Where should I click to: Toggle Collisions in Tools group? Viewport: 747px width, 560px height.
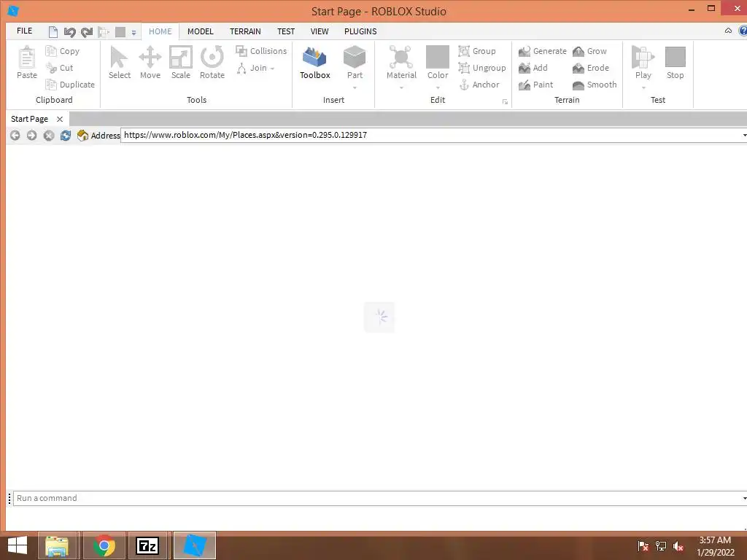tap(262, 51)
